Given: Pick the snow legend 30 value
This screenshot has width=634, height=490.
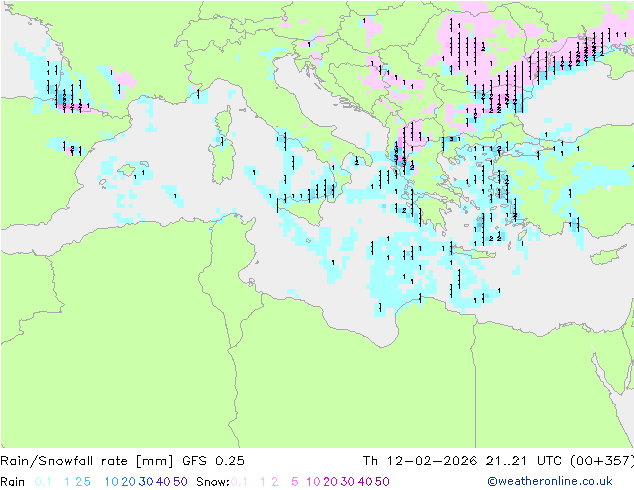Looking at the screenshot, I should tap(348, 482).
